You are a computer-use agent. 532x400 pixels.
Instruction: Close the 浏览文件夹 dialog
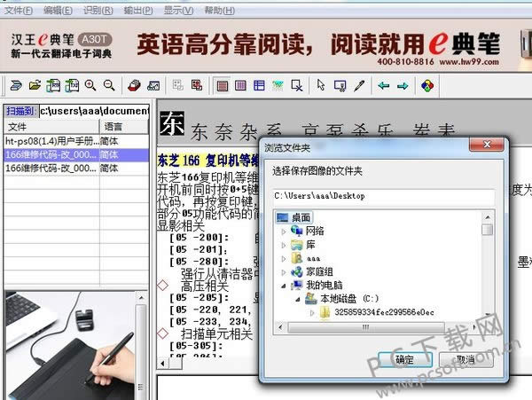(487, 145)
